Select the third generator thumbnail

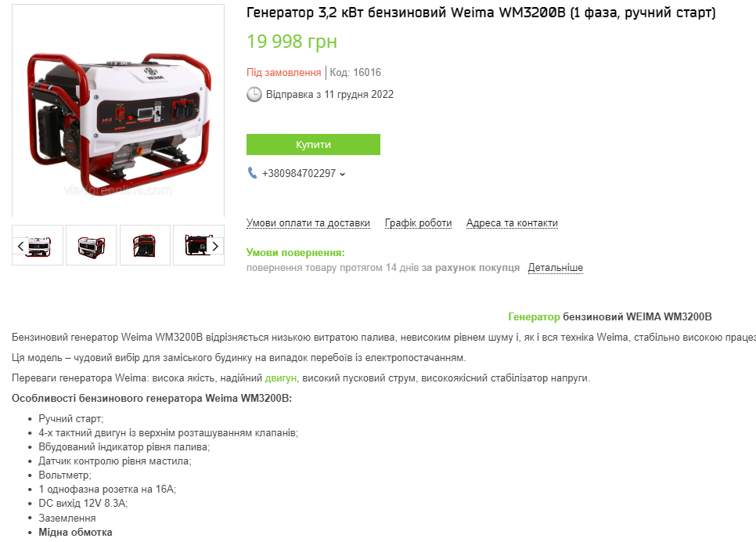145,245
